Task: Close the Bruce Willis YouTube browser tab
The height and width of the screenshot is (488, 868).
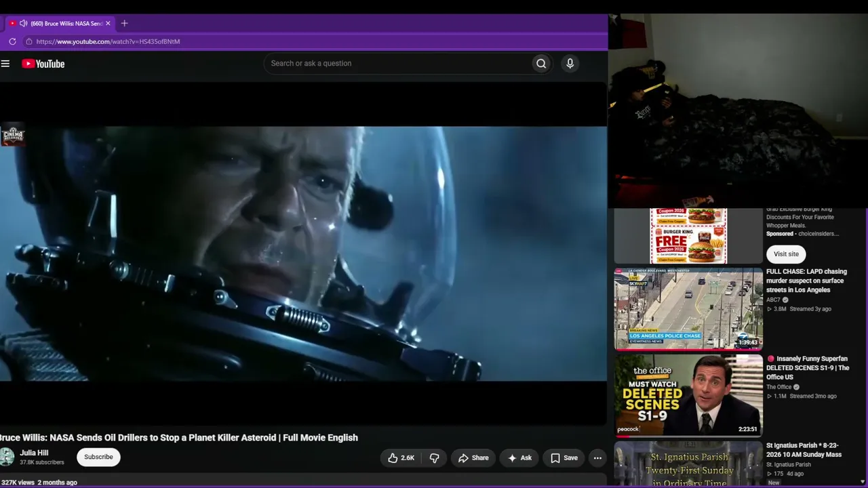Action: (x=108, y=23)
